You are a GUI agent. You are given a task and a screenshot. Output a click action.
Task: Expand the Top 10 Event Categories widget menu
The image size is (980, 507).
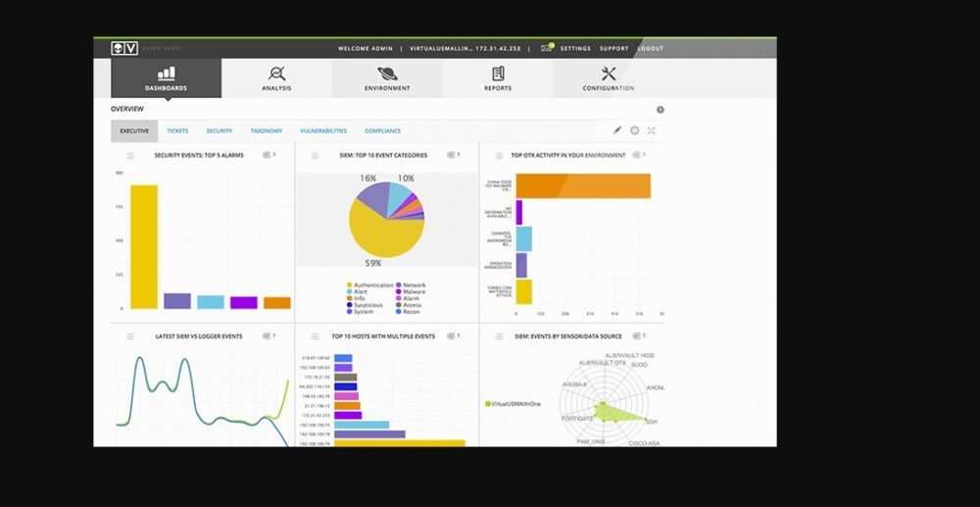(315, 155)
